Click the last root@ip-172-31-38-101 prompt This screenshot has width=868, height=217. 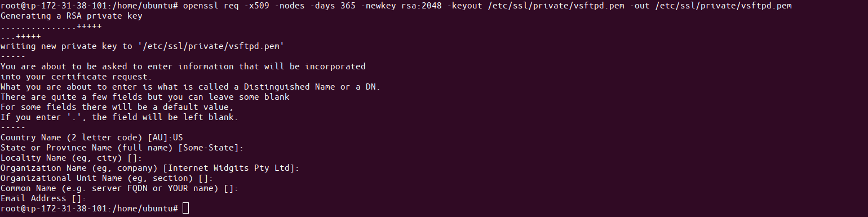(x=90, y=209)
